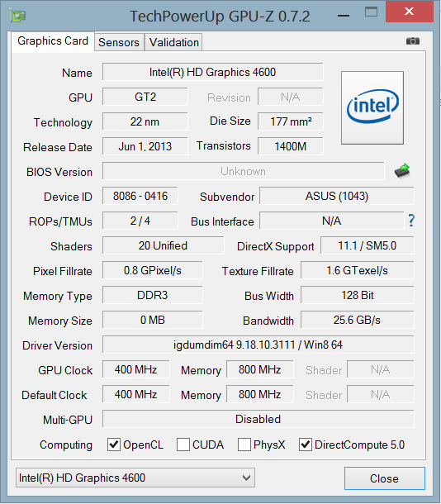Click the DirectX Support field 11.1 / SM5.0
Screen dimensions: 441x504
[x=367, y=245]
